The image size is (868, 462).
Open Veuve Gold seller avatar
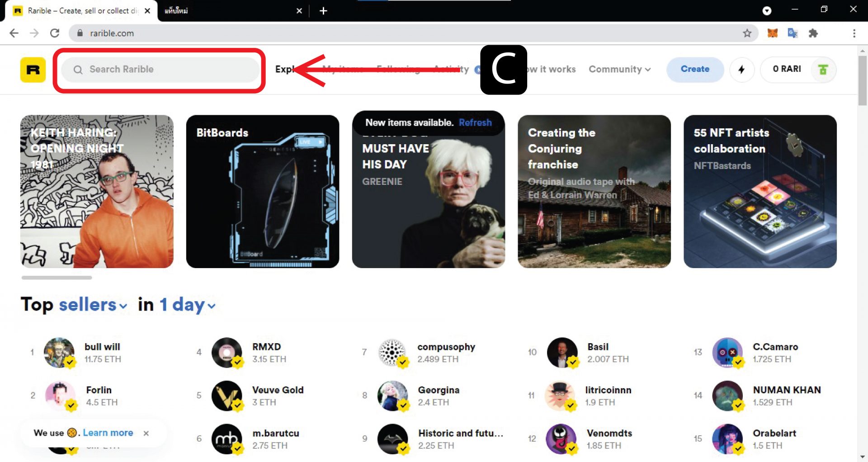click(227, 396)
